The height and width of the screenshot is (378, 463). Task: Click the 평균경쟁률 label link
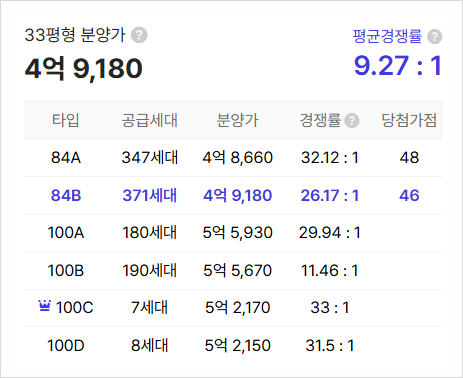coord(387,36)
